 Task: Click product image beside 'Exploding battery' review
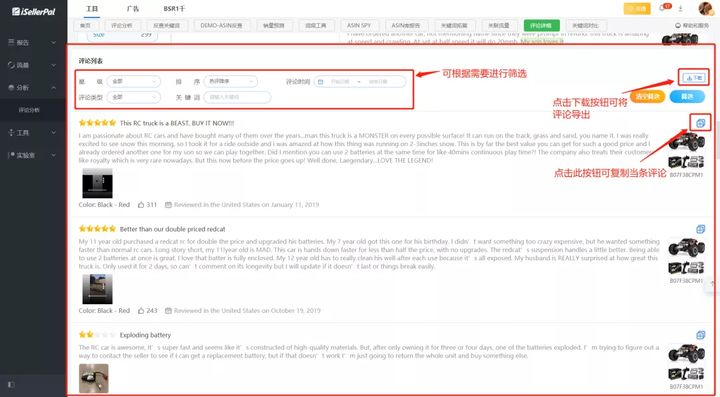(686, 363)
